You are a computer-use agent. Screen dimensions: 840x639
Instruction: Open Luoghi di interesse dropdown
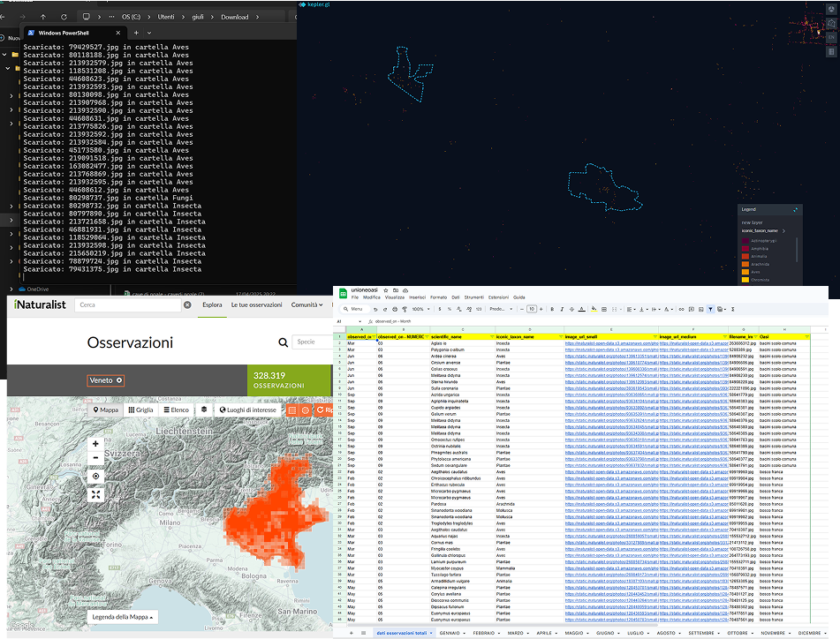pyautogui.click(x=248, y=410)
